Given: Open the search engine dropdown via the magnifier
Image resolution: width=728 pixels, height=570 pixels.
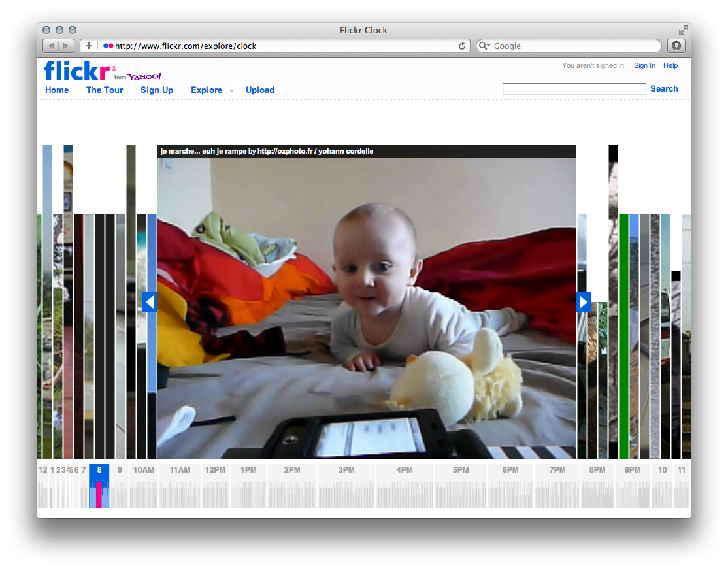Looking at the screenshot, I should tap(484, 46).
